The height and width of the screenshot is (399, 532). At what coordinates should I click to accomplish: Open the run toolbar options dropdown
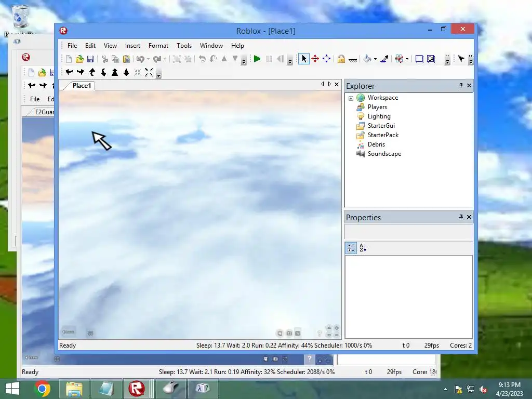click(x=290, y=61)
